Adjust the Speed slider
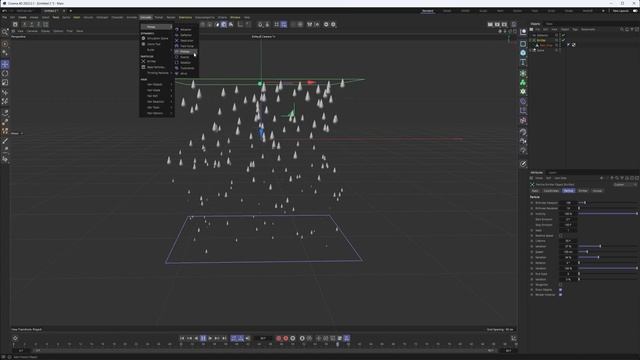The width and height of the screenshot is (640, 360). click(608, 252)
